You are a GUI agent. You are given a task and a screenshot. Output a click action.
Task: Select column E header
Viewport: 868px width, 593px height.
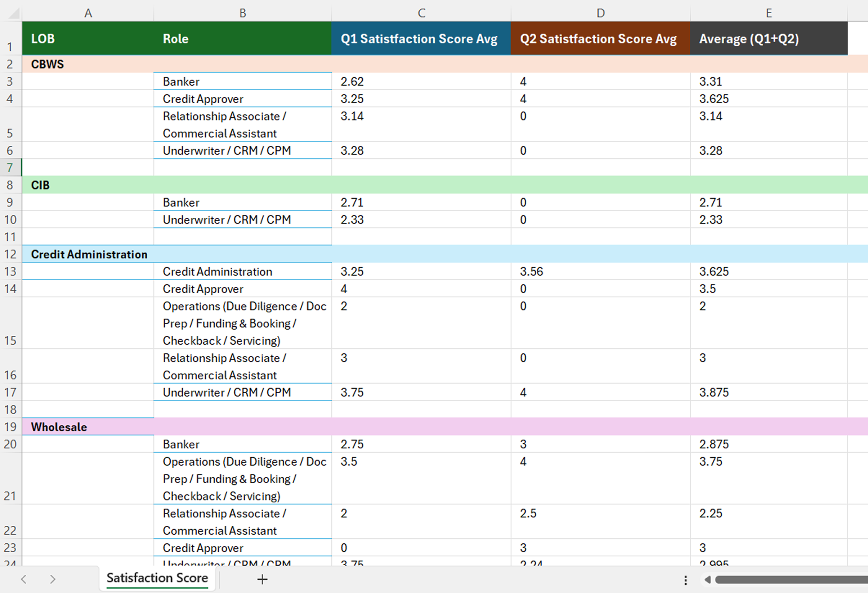click(x=769, y=13)
